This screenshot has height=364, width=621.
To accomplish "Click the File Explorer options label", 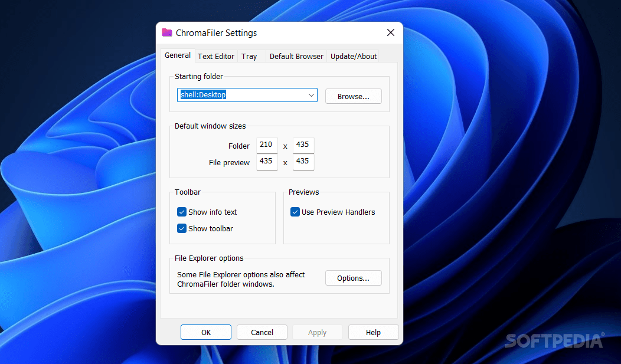I will tap(209, 258).
